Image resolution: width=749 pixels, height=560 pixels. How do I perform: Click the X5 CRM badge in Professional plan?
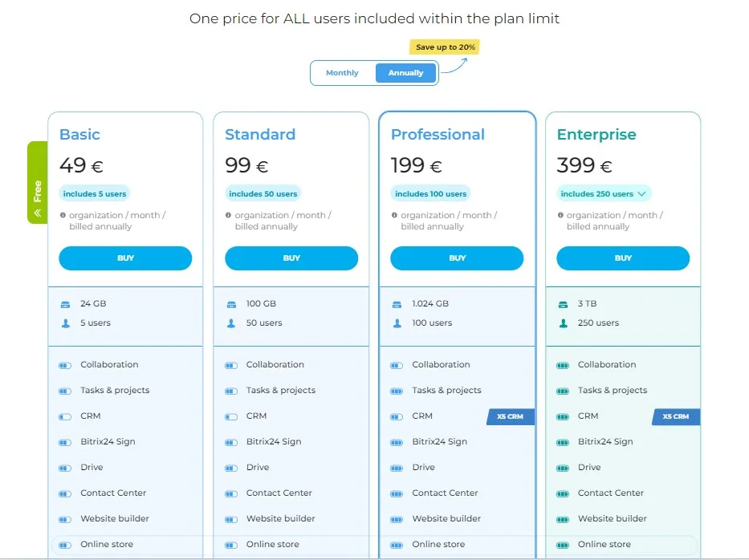pyautogui.click(x=510, y=416)
